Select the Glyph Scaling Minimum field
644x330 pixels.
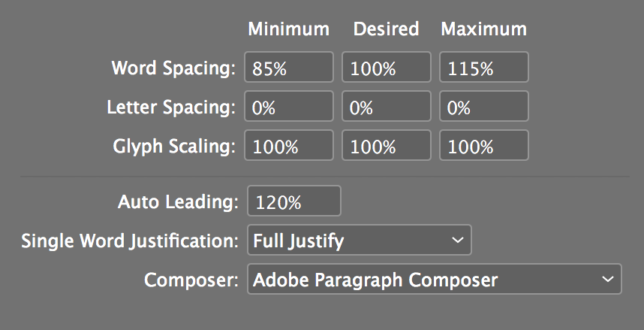[289, 146]
